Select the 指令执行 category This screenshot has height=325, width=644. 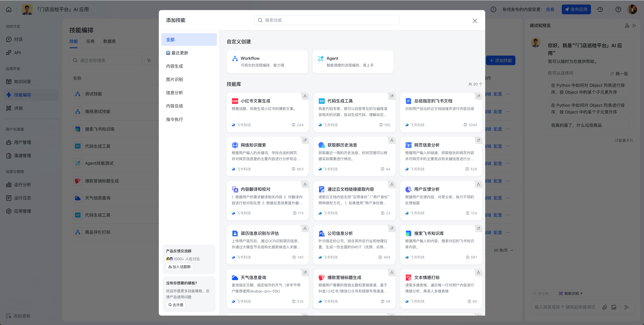(x=189, y=119)
